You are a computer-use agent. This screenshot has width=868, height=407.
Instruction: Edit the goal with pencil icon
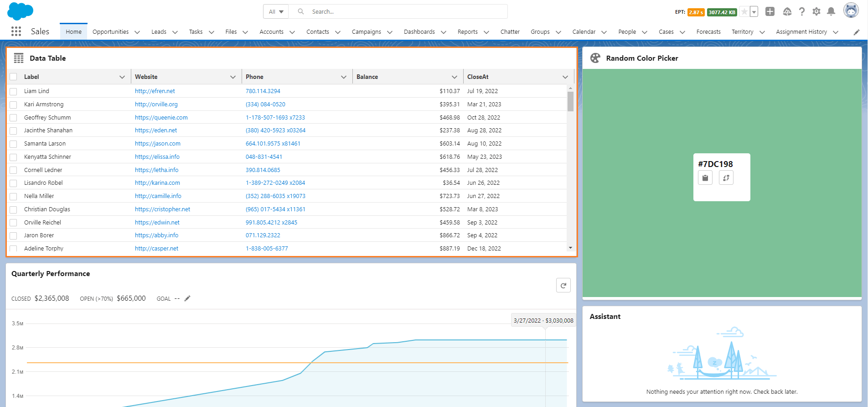click(x=187, y=298)
